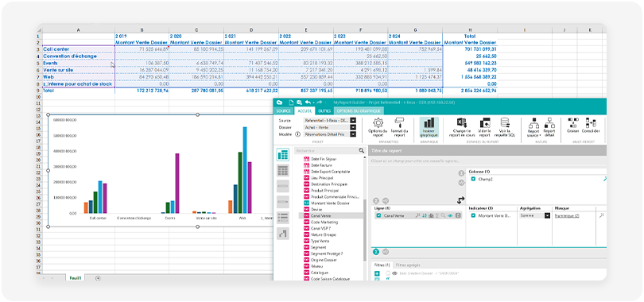Click Insérer graphique bar chart icon
The width and height of the screenshot is (644, 302).
coord(429,122)
